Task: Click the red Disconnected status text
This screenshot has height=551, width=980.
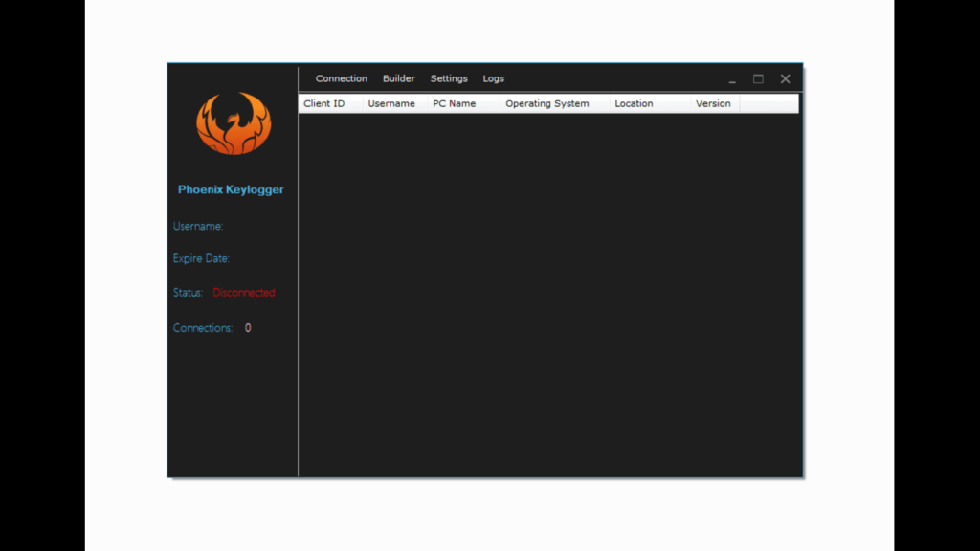Action: point(244,293)
